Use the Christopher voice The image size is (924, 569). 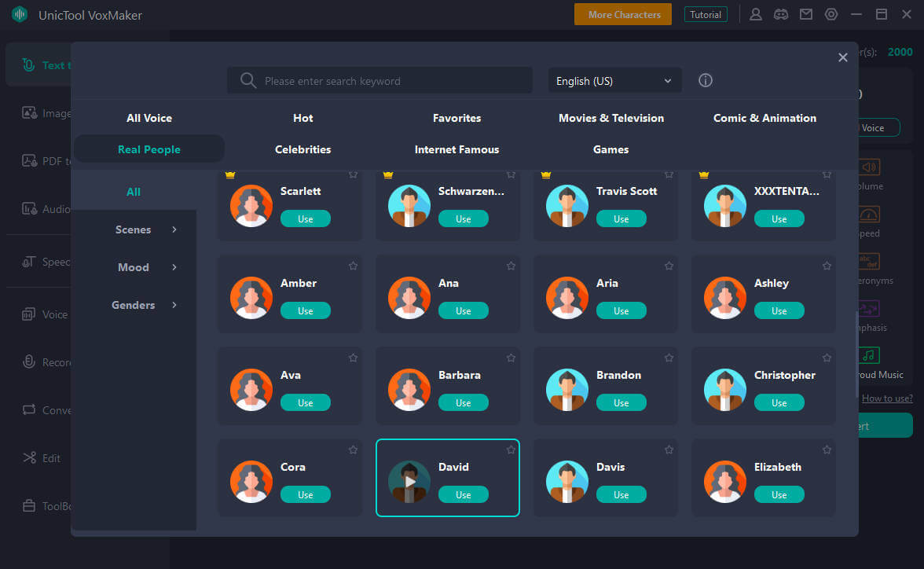click(779, 402)
